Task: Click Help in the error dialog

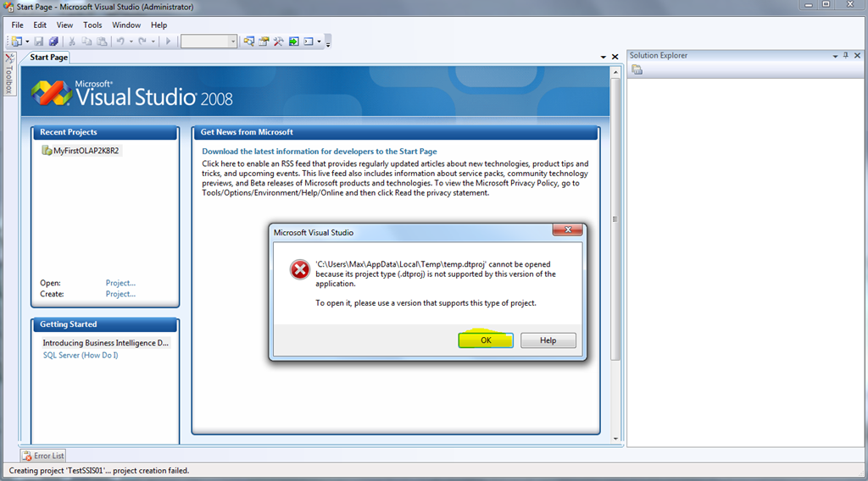Action: 548,340
